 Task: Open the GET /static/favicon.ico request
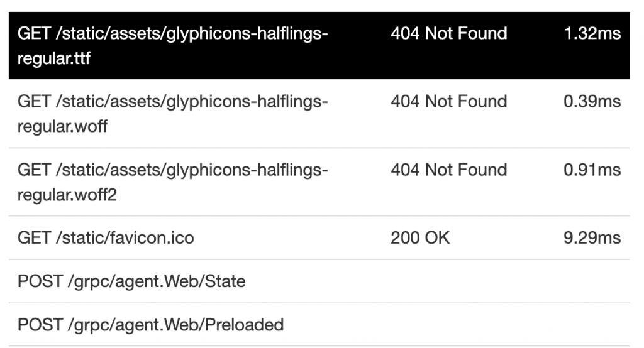(319, 237)
